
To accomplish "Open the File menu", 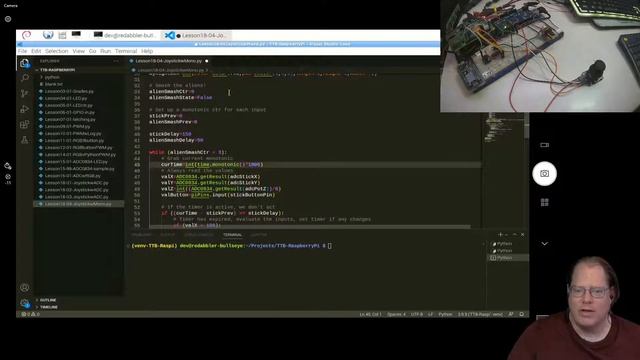I will [22, 51].
